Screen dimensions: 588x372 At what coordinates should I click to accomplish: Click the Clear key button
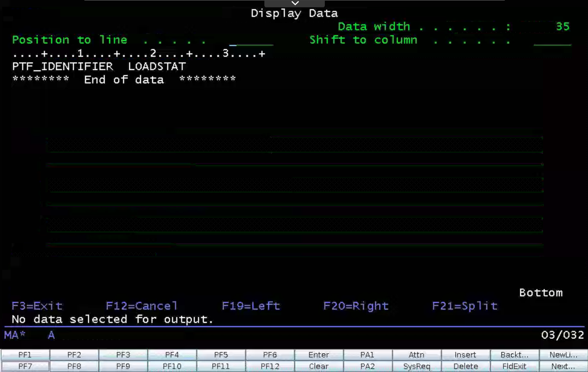pyautogui.click(x=319, y=366)
